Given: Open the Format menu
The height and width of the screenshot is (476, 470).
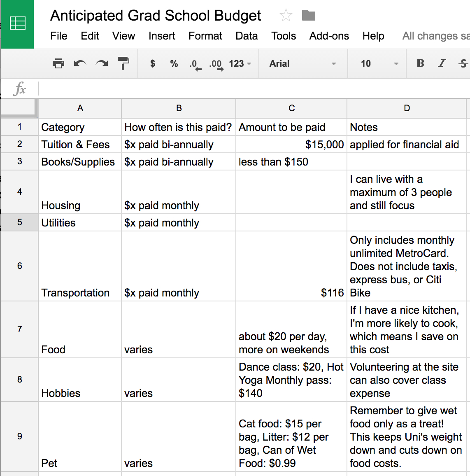Looking at the screenshot, I should click(205, 36).
